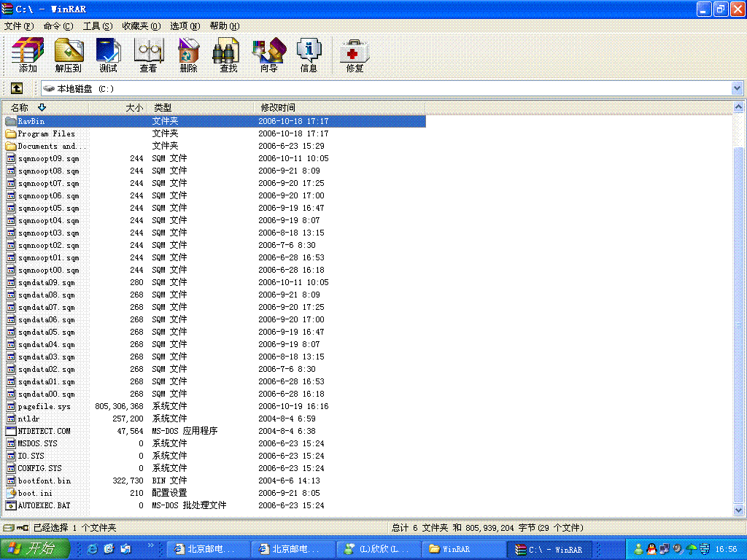Select sqmnoopt05.sqm file row

pos(214,208)
